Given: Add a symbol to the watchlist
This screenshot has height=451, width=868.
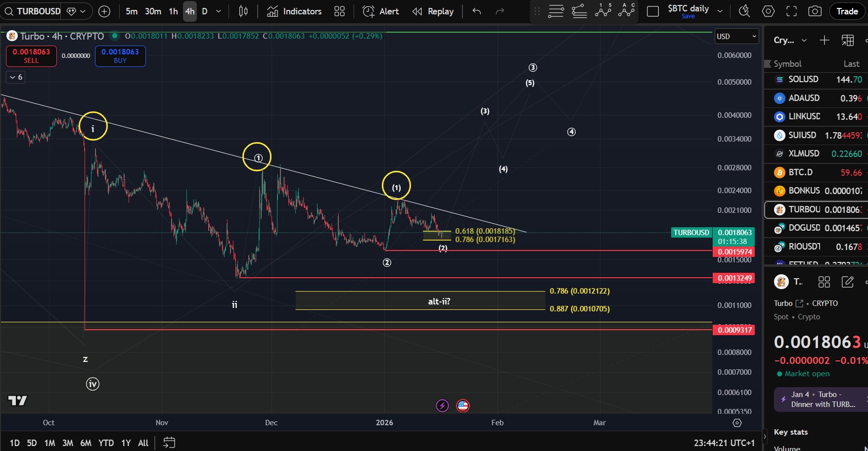Looking at the screenshot, I should (x=824, y=40).
